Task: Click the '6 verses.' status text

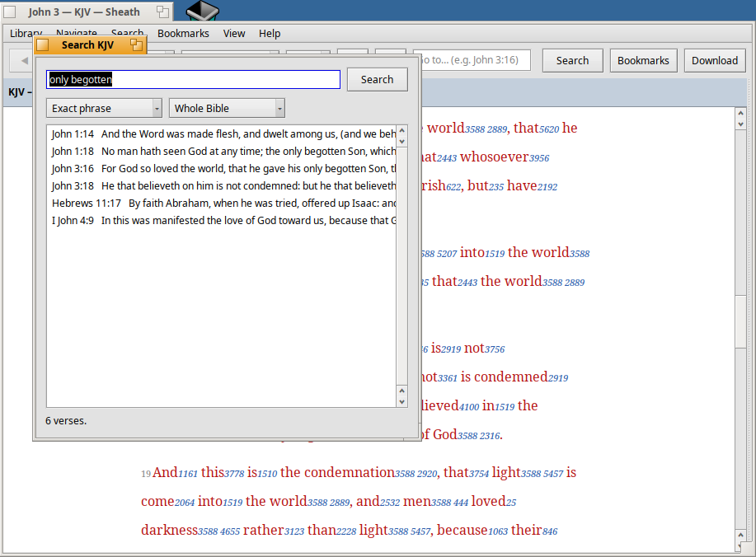Action: 66,421
